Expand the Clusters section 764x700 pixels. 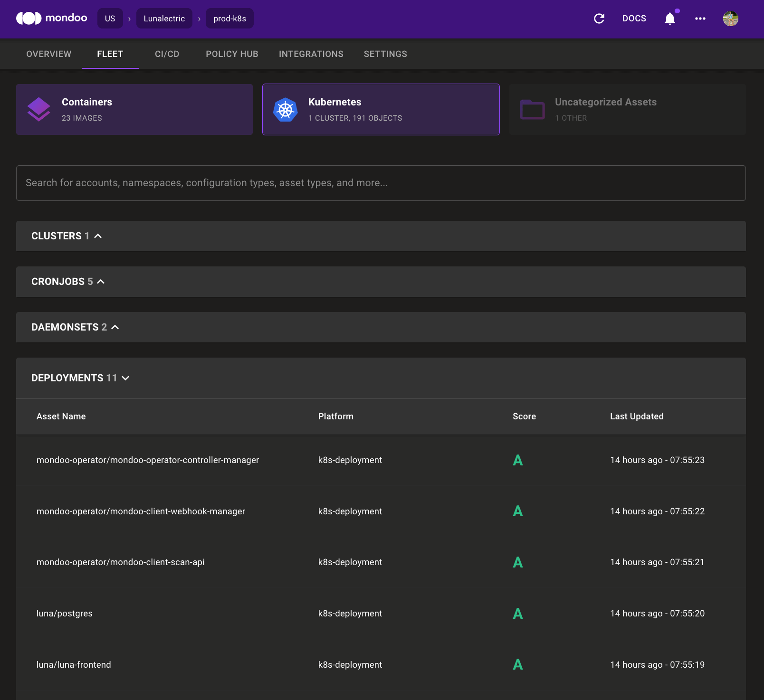click(98, 236)
